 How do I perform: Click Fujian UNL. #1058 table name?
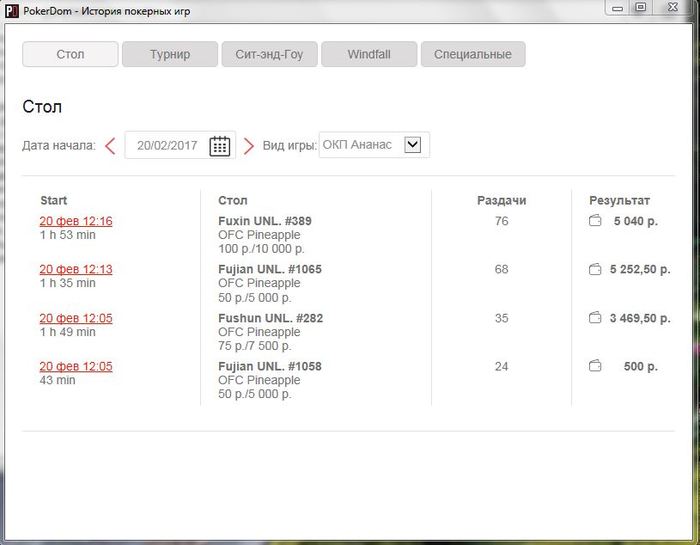pyautogui.click(x=270, y=366)
